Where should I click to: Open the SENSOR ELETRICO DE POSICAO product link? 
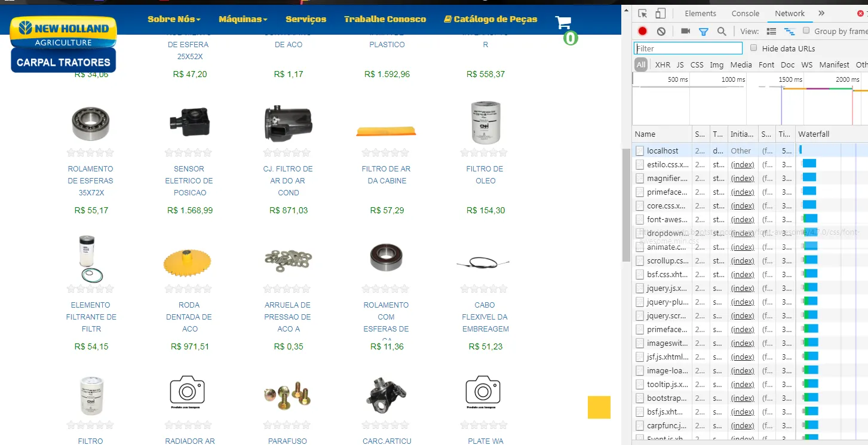tap(189, 180)
